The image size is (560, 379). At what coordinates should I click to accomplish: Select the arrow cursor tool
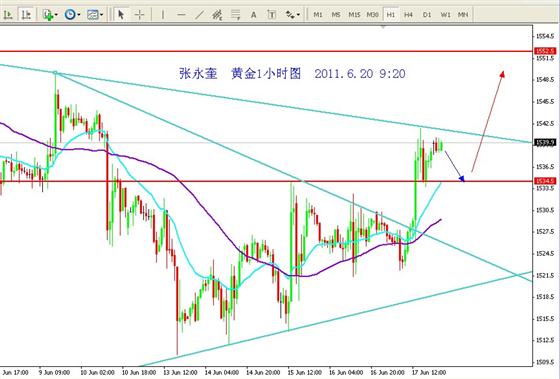point(121,15)
